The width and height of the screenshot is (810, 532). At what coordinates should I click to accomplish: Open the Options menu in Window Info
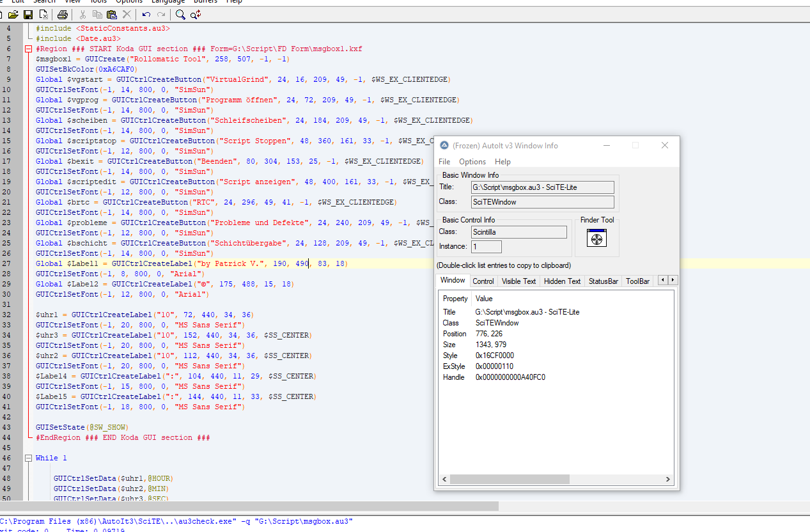(472, 162)
